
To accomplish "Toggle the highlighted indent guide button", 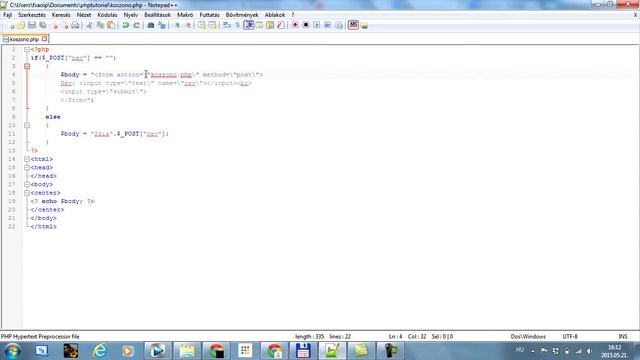I will click(249, 25).
